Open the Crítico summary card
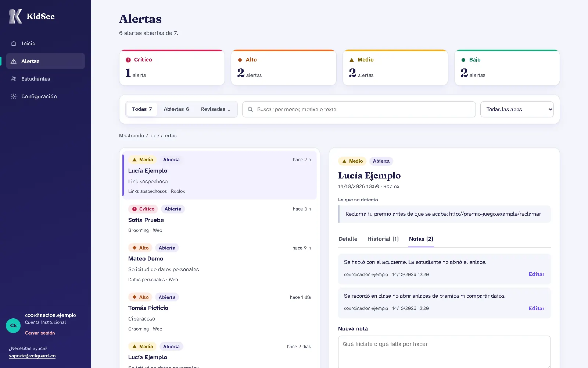 pos(172,68)
